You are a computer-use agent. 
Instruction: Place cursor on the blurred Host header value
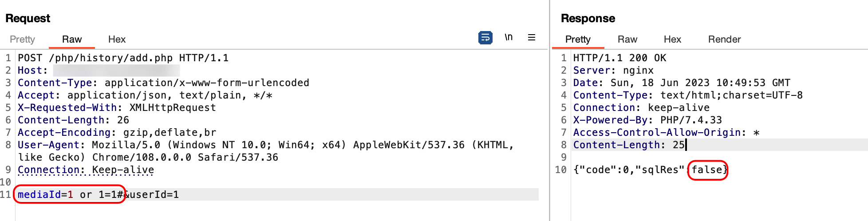116,71
